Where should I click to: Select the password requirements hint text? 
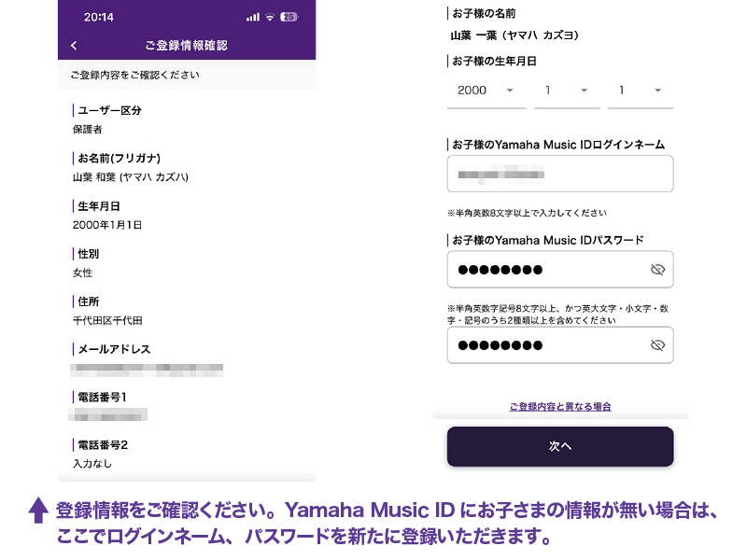557,315
